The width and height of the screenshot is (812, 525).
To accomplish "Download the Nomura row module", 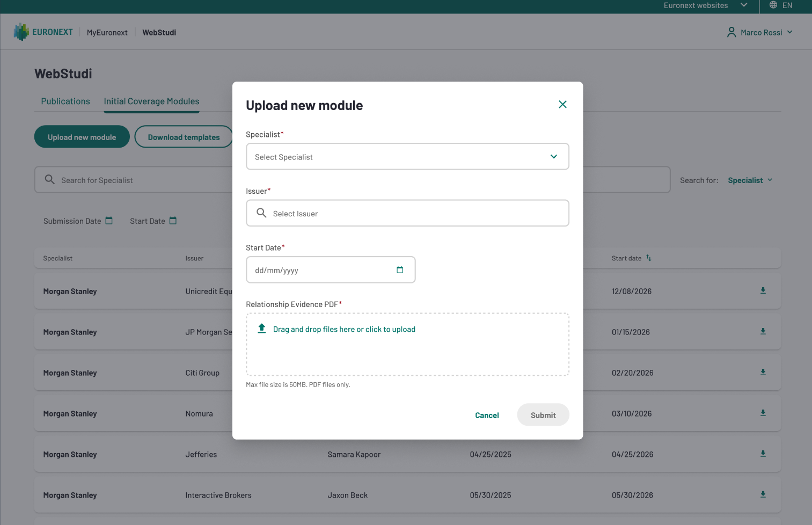I will pyautogui.click(x=763, y=413).
